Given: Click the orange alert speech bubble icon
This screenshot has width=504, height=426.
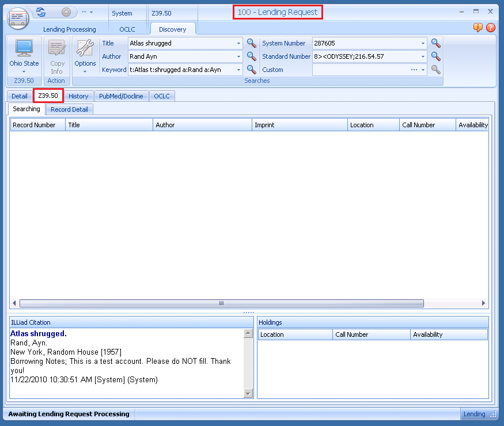Looking at the screenshot, I should tap(478, 28).
